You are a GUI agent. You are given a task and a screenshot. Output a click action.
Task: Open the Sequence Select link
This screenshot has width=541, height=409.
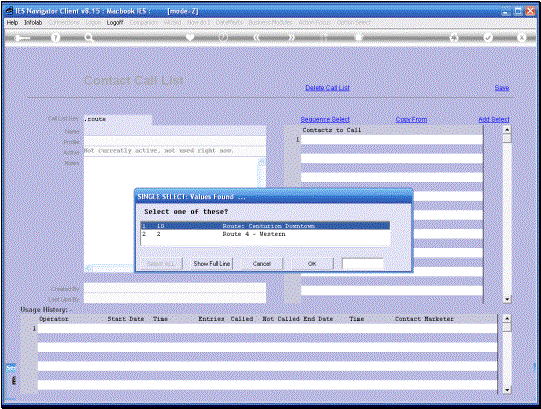(x=325, y=119)
